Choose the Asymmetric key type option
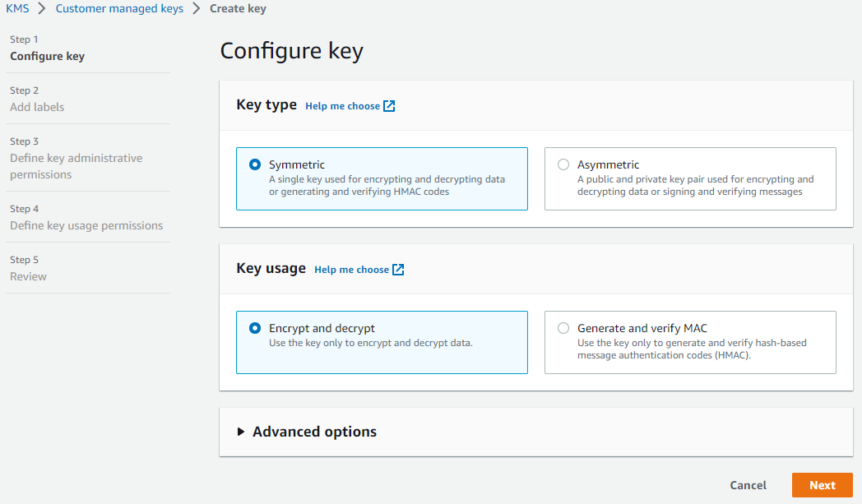The width and height of the screenshot is (862, 504). click(563, 164)
